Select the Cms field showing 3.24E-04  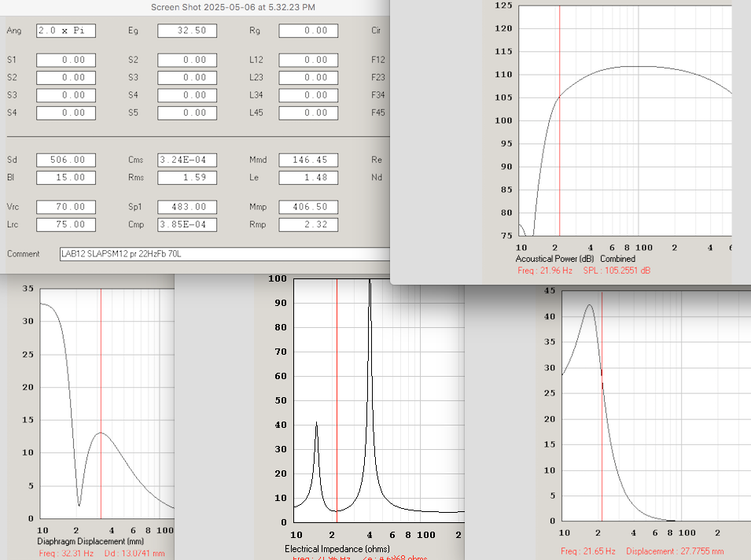click(187, 160)
